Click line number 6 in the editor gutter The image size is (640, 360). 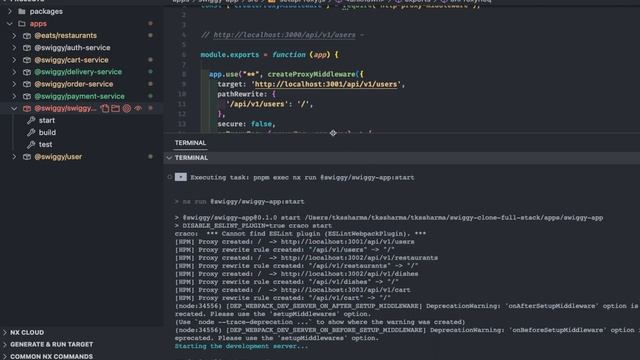click(x=184, y=55)
